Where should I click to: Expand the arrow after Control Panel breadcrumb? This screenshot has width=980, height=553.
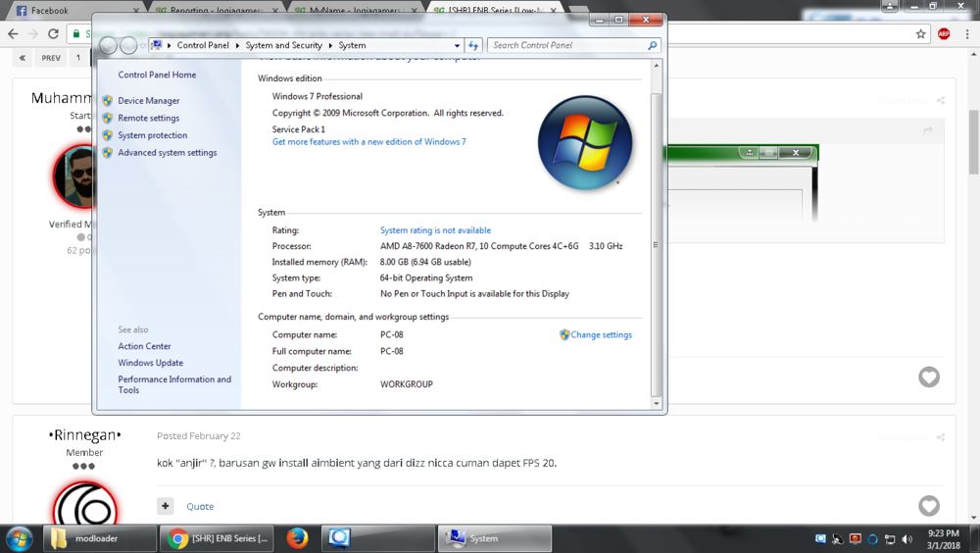(x=237, y=45)
